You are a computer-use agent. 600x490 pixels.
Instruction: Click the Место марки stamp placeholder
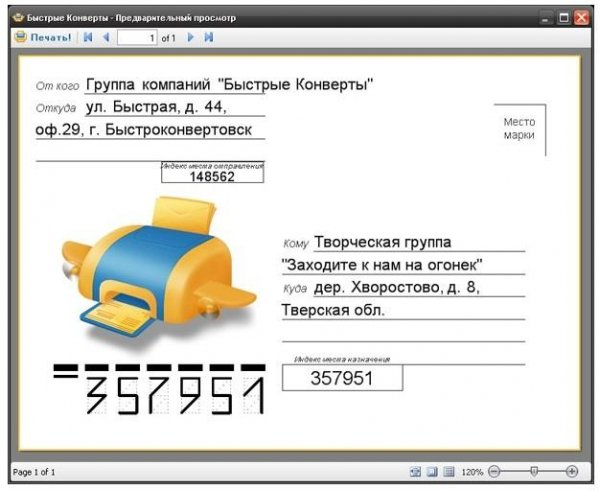pos(519,129)
